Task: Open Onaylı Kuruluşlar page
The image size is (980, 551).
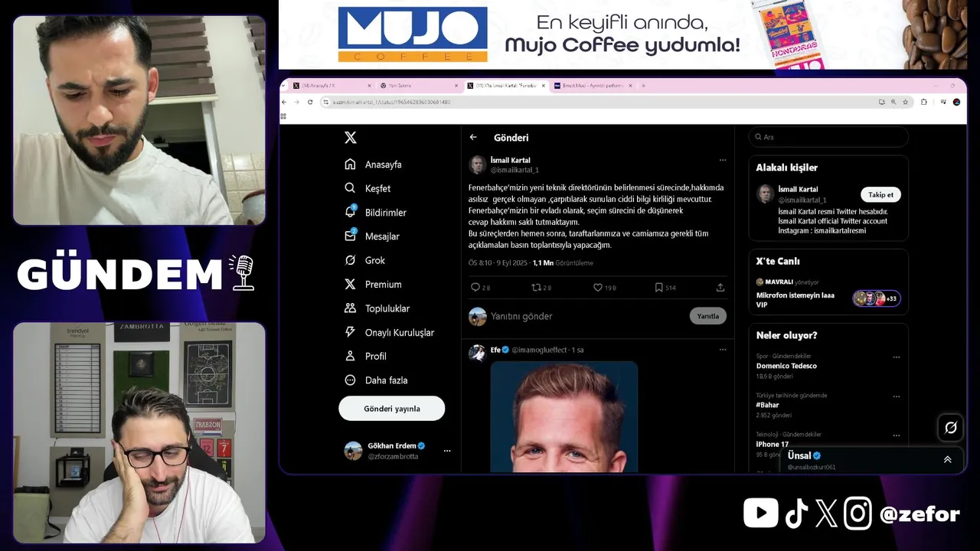Action: tap(389, 332)
